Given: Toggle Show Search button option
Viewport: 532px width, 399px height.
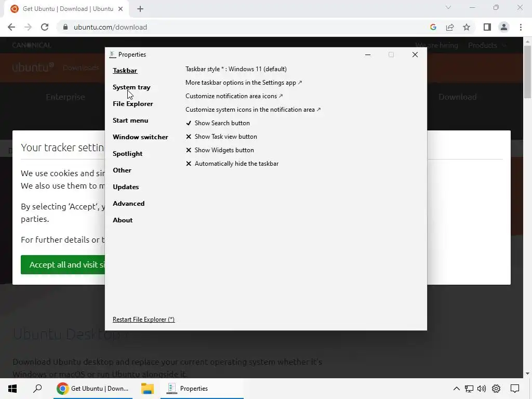Looking at the screenshot, I should tap(218, 123).
